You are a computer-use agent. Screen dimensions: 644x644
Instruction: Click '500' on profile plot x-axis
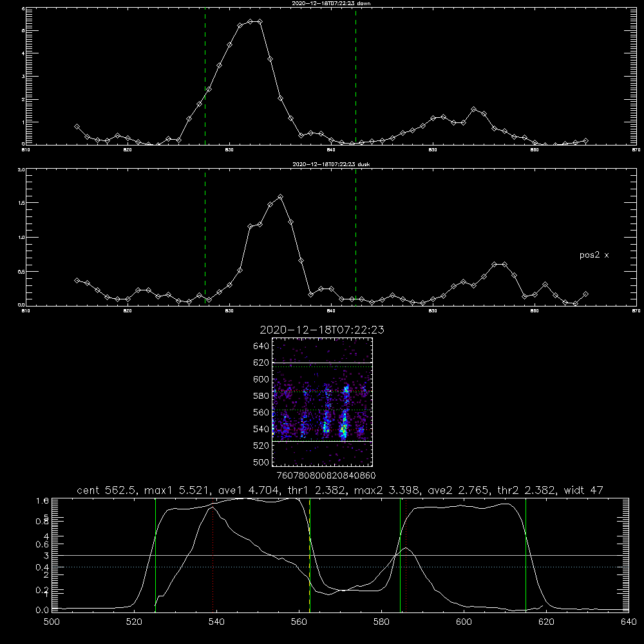point(52,622)
